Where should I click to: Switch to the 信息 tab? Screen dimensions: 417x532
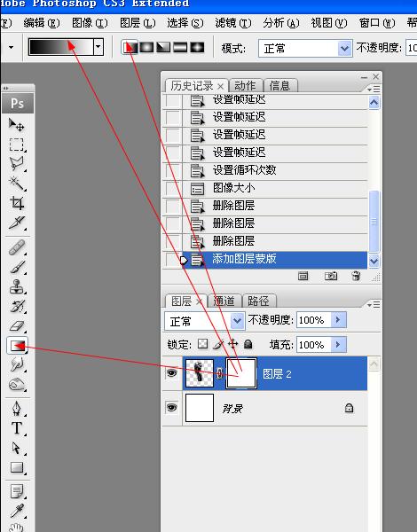280,85
